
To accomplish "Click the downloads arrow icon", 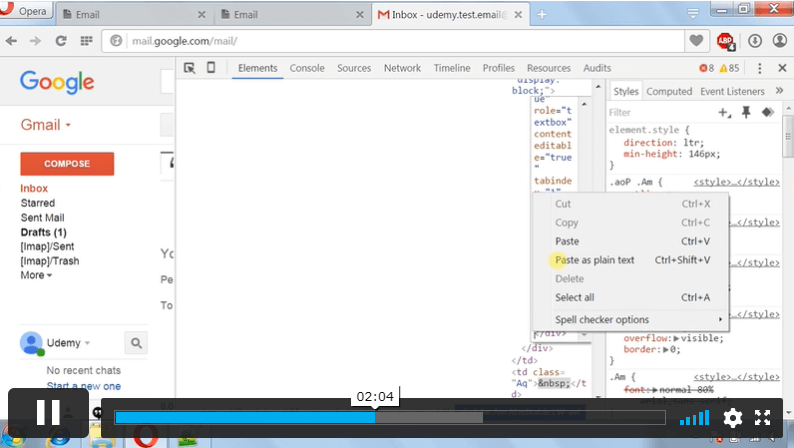I will (x=755, y=40).
